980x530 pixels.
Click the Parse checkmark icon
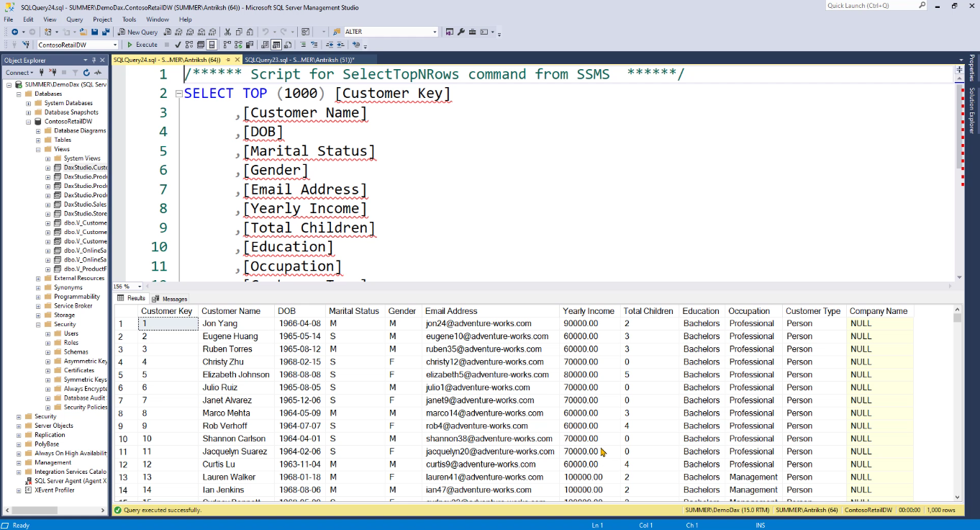[x=178, y=45]
